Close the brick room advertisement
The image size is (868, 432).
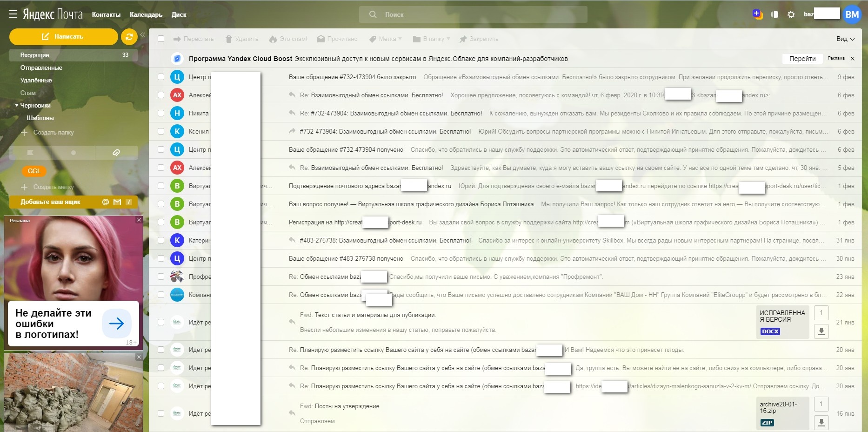point(139,357)
